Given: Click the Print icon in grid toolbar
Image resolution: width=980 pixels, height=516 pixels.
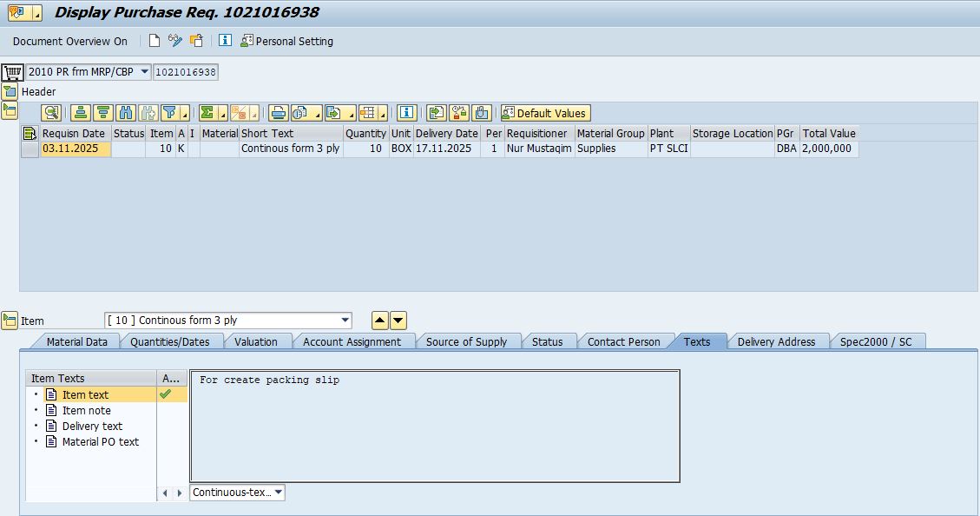Looking at the screenshot, I should click(278, 113).
